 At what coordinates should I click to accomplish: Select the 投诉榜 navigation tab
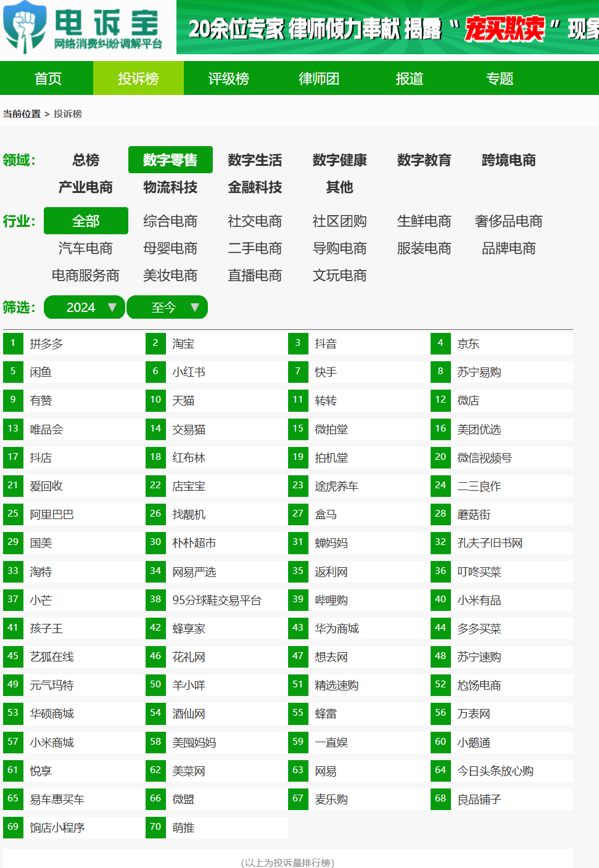coord(138,78)
